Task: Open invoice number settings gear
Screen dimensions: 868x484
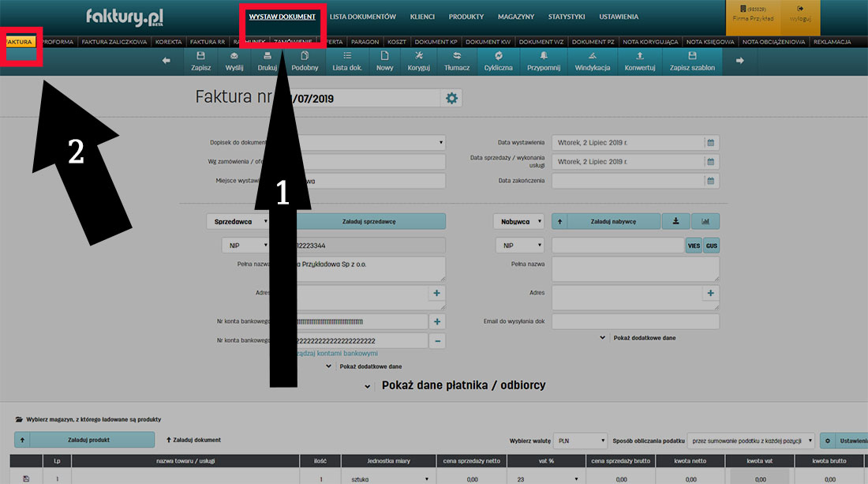Action: coord(451,97)
